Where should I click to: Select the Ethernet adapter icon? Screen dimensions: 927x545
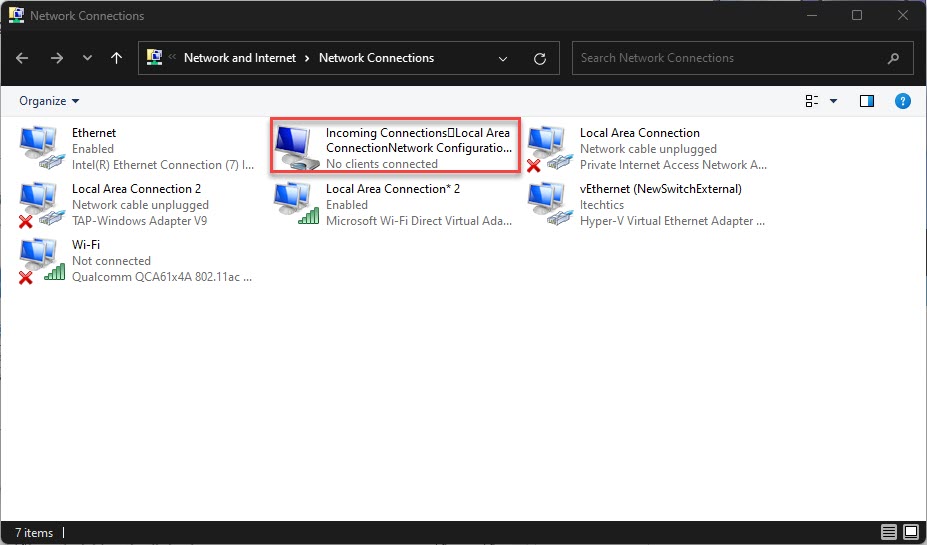click(41, 148)
